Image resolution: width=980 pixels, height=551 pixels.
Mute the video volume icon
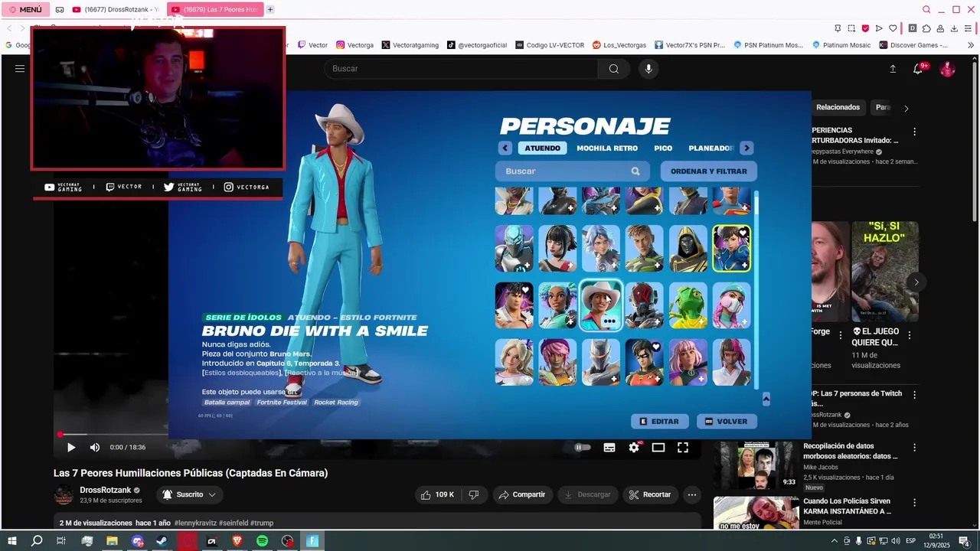(95, 448)
